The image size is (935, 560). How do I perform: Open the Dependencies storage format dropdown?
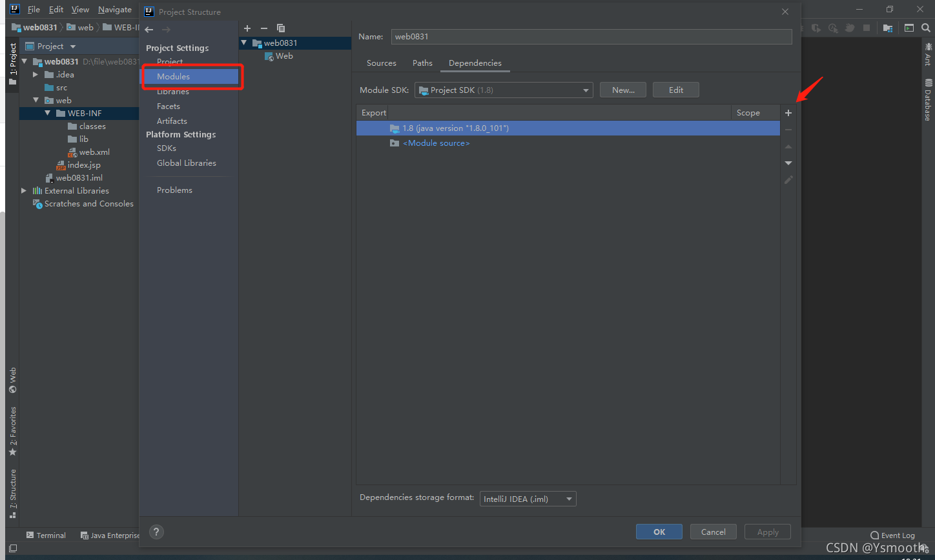coord(528,499)
